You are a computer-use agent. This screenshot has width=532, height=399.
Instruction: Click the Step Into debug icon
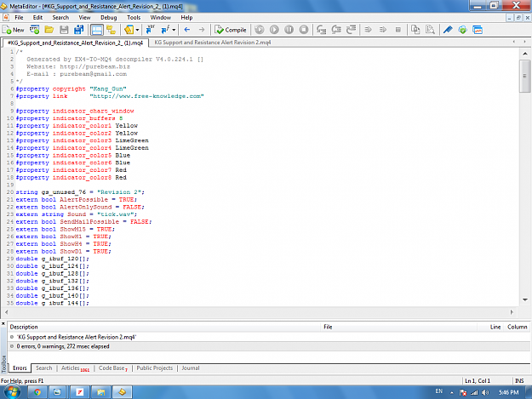pos(321,30)
